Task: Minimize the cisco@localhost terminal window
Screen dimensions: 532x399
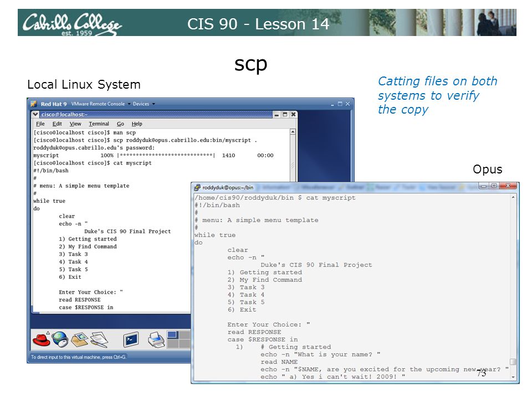Action: tap(277, 115)
